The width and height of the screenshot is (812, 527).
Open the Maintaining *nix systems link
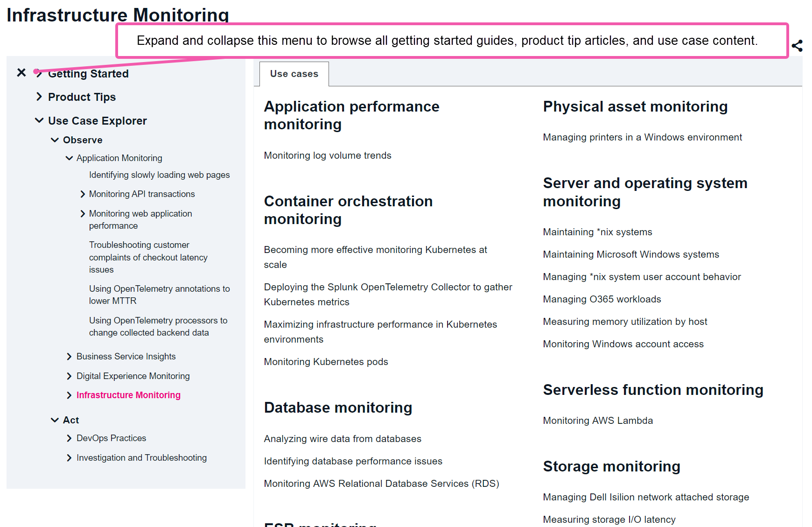597,232
